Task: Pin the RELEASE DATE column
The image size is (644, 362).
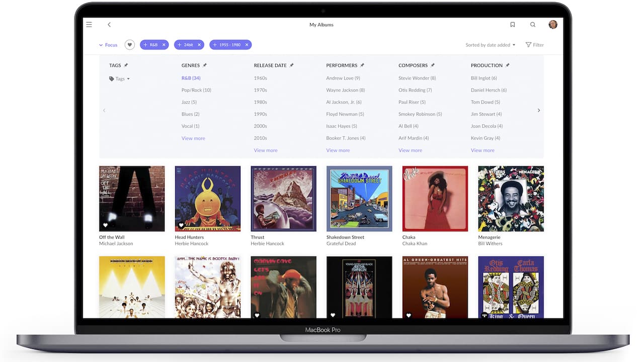Action: pyautogui.click(x=292, y=65)
